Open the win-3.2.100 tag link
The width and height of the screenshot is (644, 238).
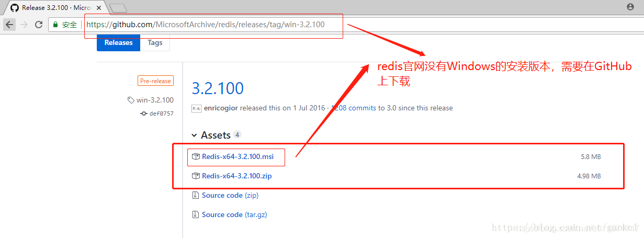click(x=155, y=100)
